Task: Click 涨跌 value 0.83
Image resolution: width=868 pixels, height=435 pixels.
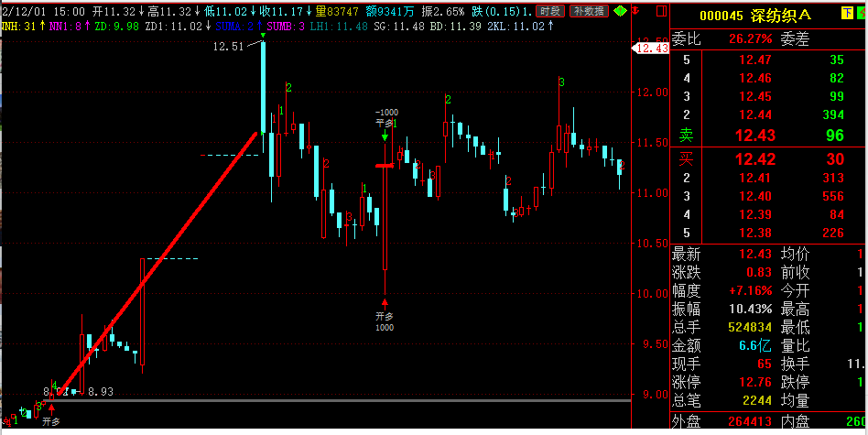Action: 759,273
